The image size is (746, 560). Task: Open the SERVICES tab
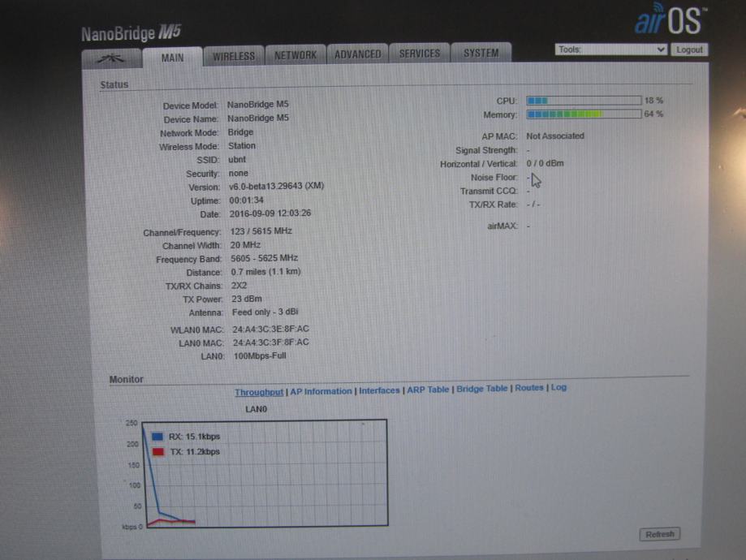point(419,54)
